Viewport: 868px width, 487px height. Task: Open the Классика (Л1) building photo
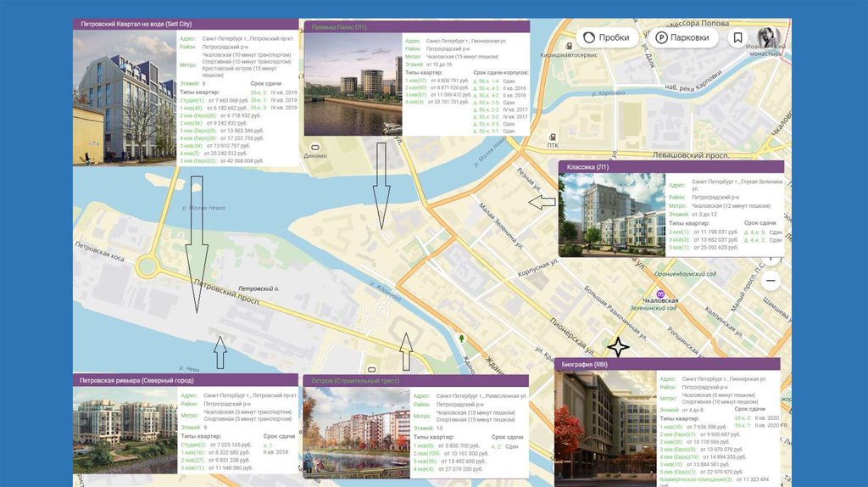coord(612,215)
